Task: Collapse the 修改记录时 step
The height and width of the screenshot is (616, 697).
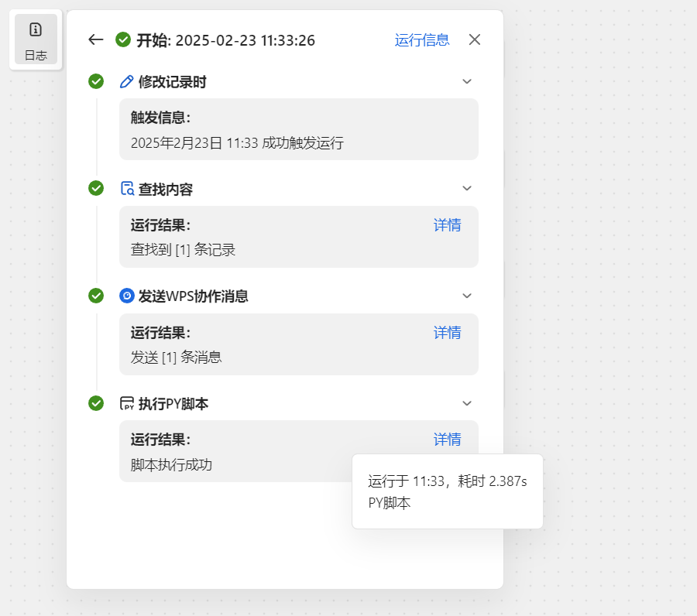Action: (467, 81)
